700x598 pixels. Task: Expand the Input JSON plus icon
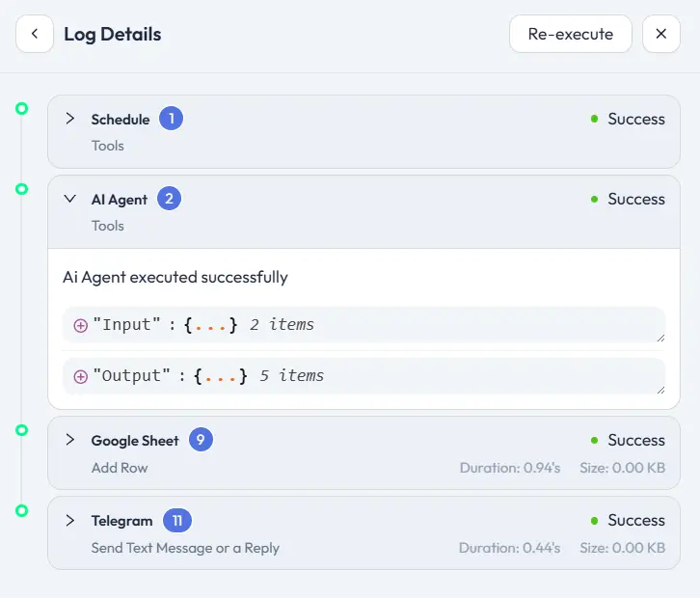[80, 325]
